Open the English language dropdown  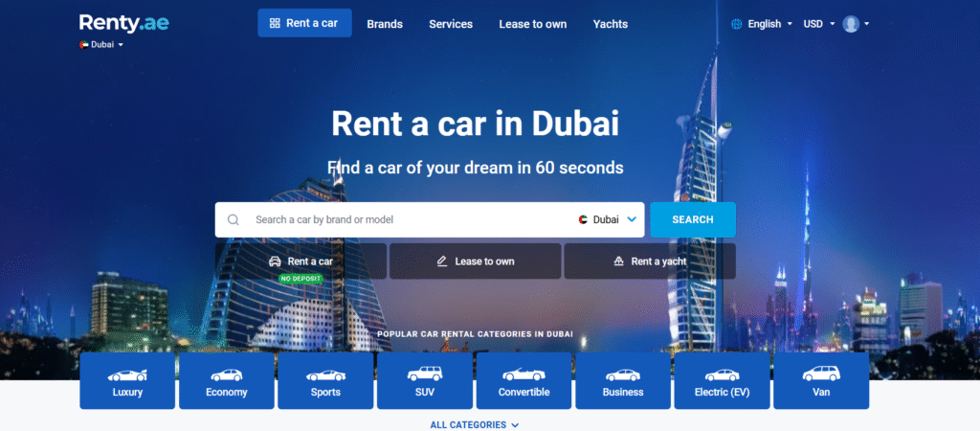pyautogui.click(x=762, y=24)
